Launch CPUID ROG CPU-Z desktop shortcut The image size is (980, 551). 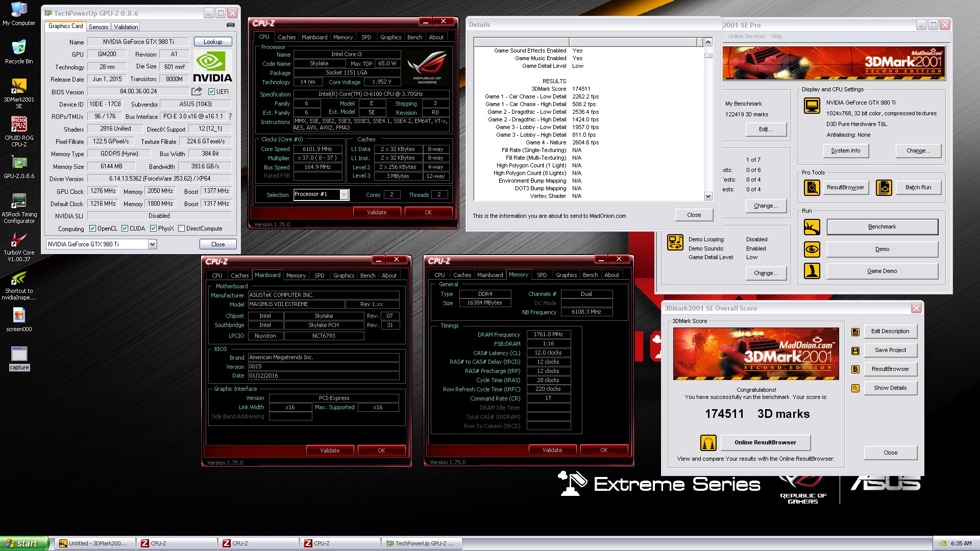click(19, 132)
